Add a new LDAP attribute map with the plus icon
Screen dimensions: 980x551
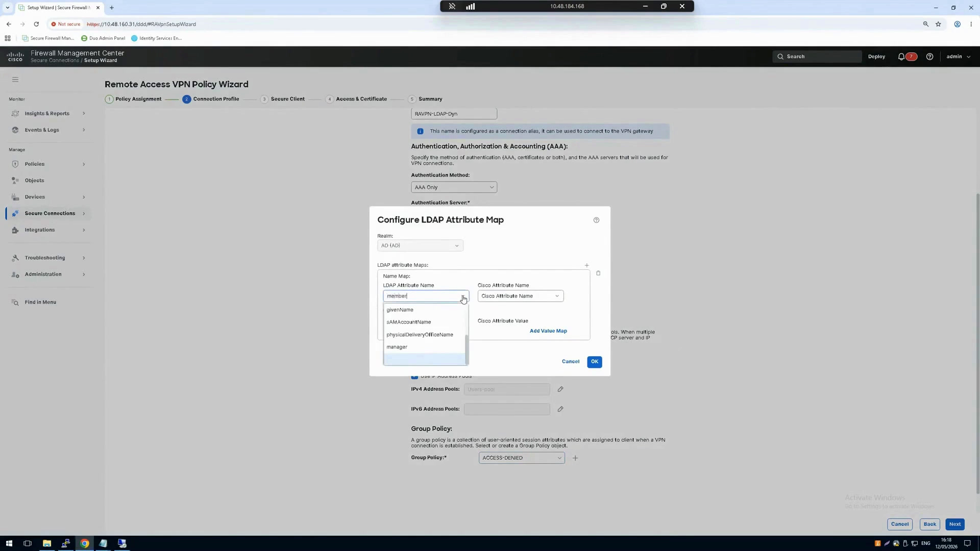click(586, 265)
